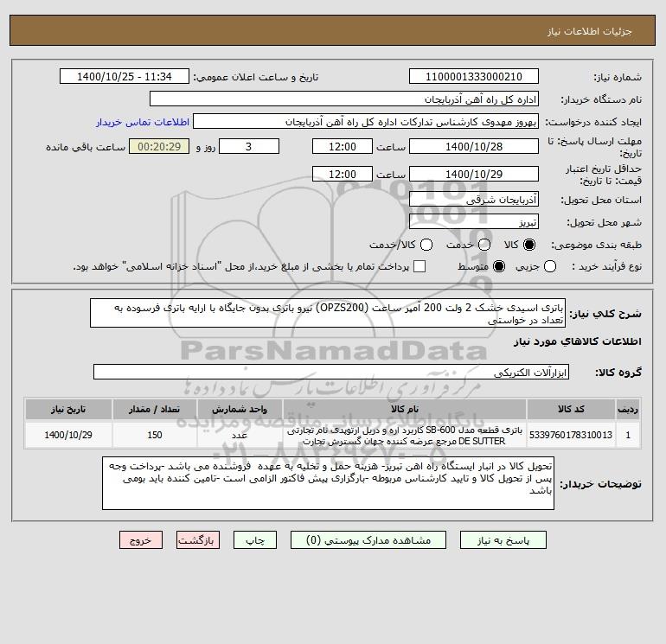Click the جزئیات اطلاعات نیاز header title
The height and width of the screenshot is (644, 666).
pyautogui.click(x=589, y=31)
